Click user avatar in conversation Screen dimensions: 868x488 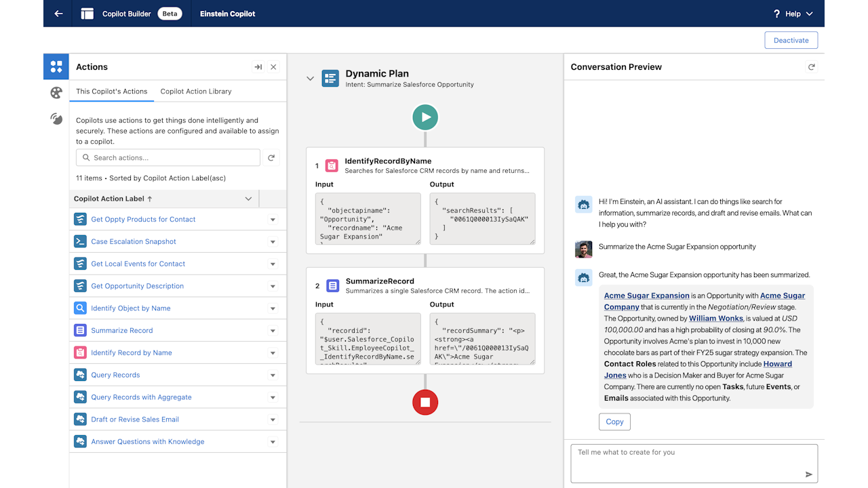(583, 249)
